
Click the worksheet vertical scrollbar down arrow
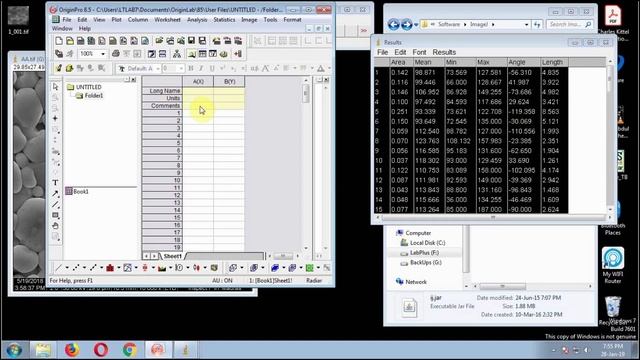[306, 248]
